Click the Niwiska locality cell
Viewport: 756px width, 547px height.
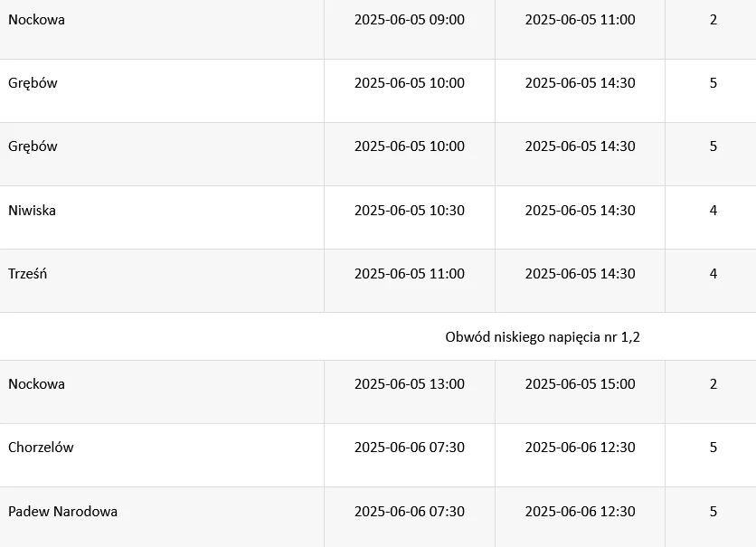coord(33,211)
